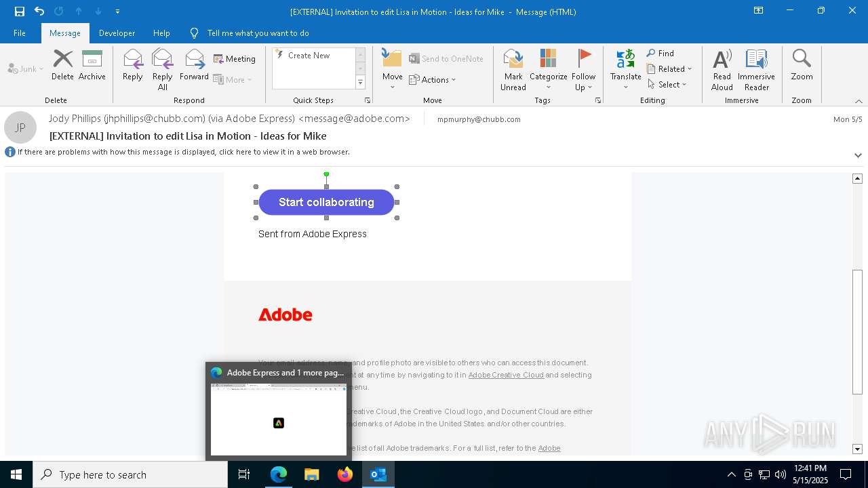Open the Actions dropdown

433,80
